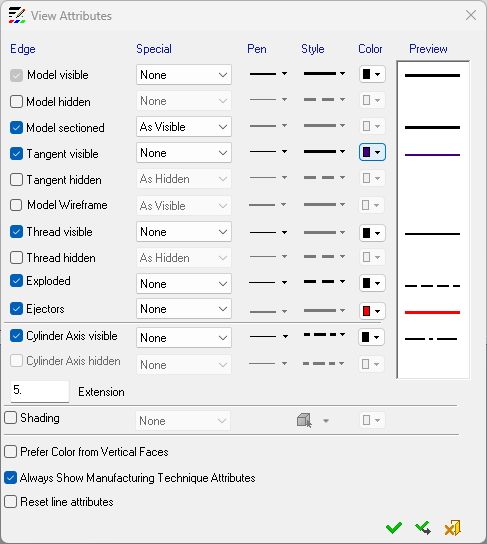Click the yellow cancel exit icon
This screenshot has height=544, width=487.
(x=453, y=528)
